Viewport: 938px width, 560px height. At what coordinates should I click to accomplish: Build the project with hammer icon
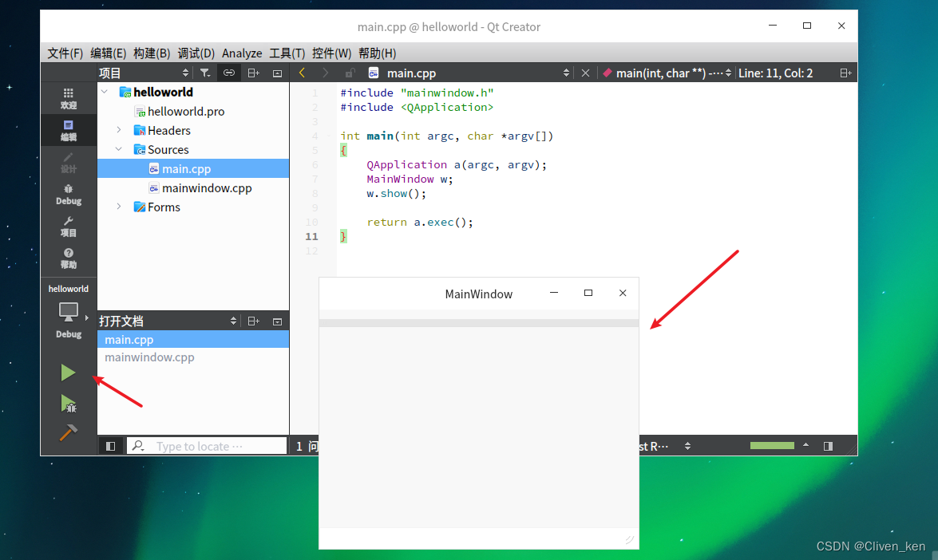pyautogui.click(x=68, y=432)
